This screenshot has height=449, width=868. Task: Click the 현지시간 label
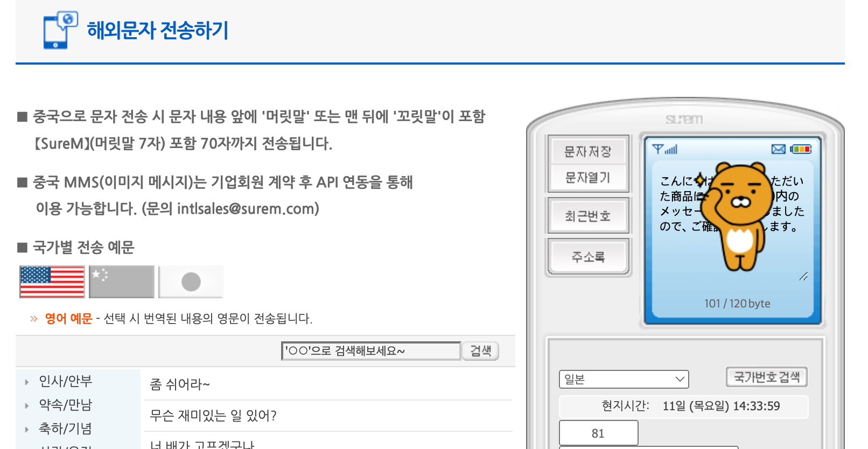point(625,406)
